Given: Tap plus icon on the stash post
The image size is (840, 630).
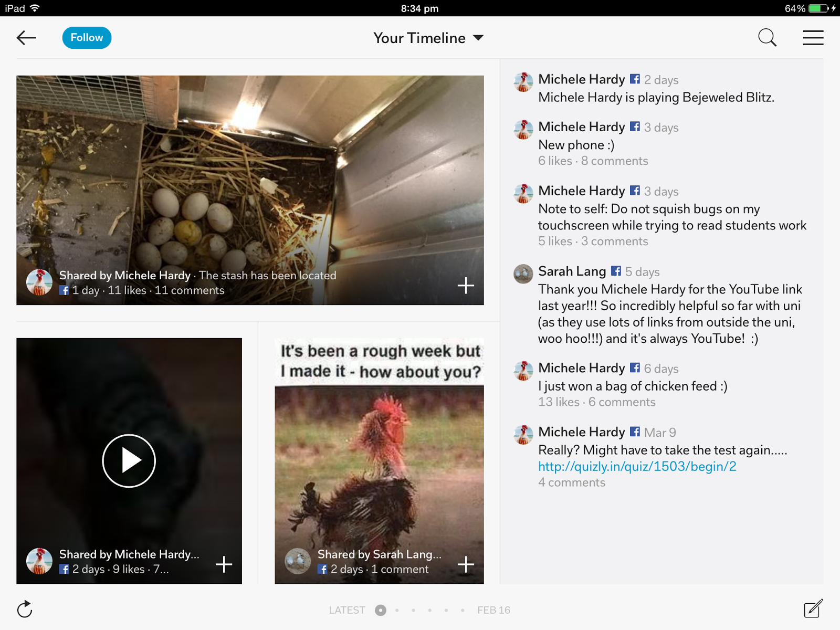Looking at the screenshot, I should [466, 286].
